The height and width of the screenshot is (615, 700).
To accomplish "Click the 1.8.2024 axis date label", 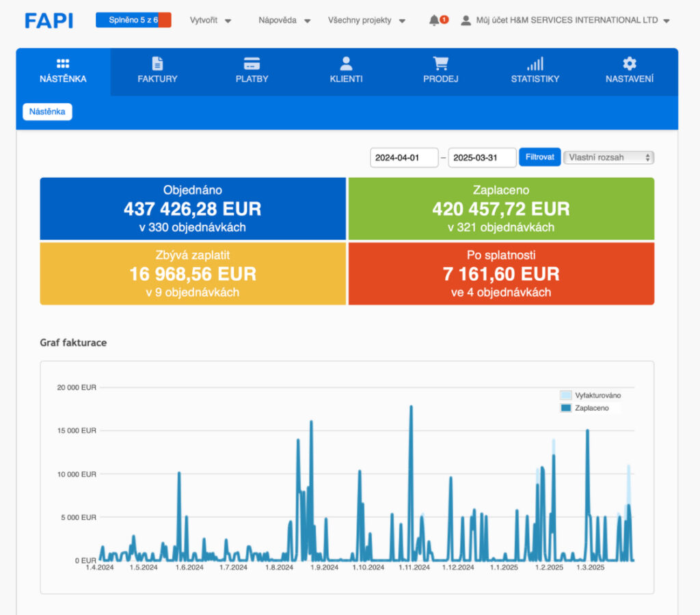I will coord(279,567).
